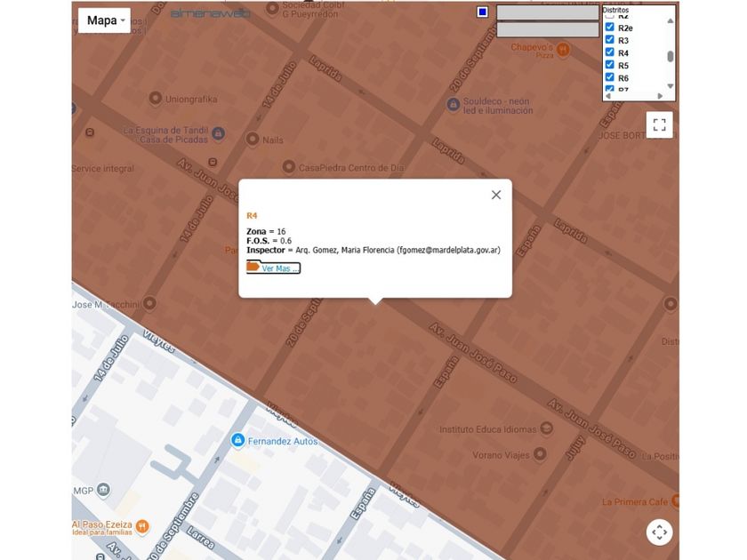Viewport: 747px width, 560px height.
Task: Close the R4 info popup
Action: 496,195
